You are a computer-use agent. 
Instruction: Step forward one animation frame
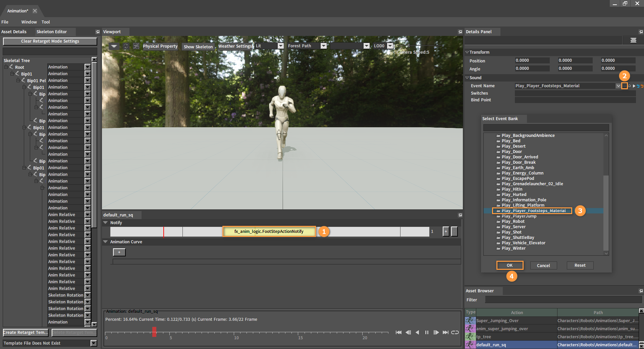tap(436, 333)
